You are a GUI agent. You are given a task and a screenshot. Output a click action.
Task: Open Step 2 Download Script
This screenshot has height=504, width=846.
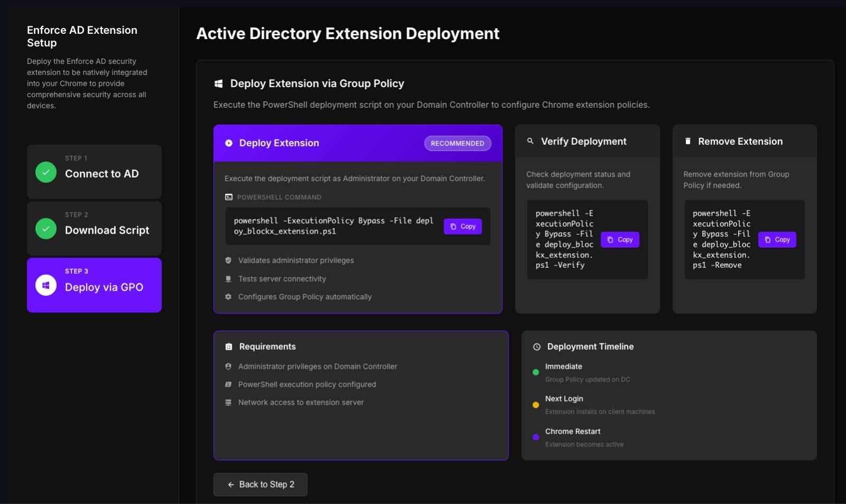point(94,228)
